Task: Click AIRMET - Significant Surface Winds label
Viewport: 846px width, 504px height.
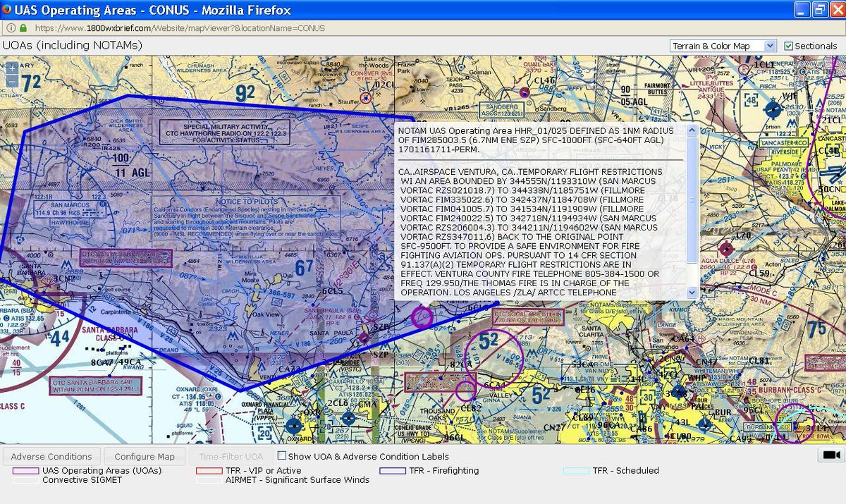Action: click(x=297, y=480)
